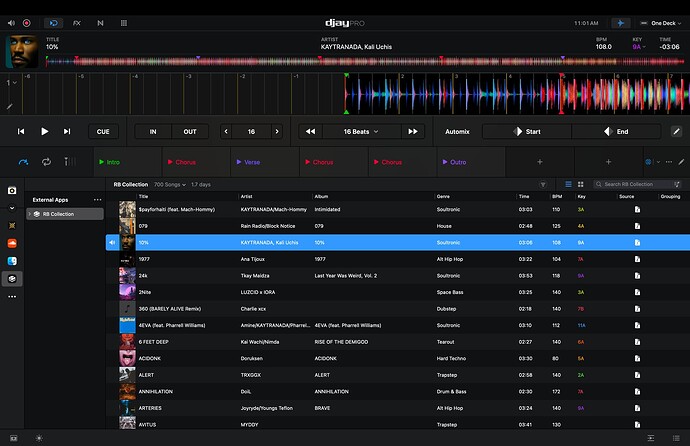The image size is (690, 446).
Task: Open the Beatport source in the sidebar
Action: point(12,226)
